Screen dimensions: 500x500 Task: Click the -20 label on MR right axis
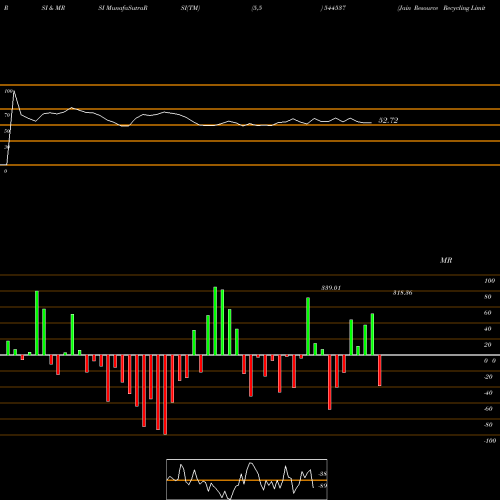(488, 377)
